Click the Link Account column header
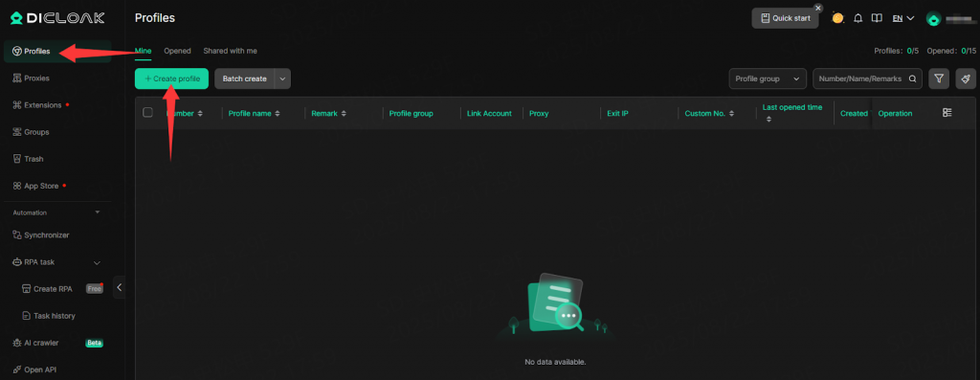The image size is (980, 380). coord(489,113)
